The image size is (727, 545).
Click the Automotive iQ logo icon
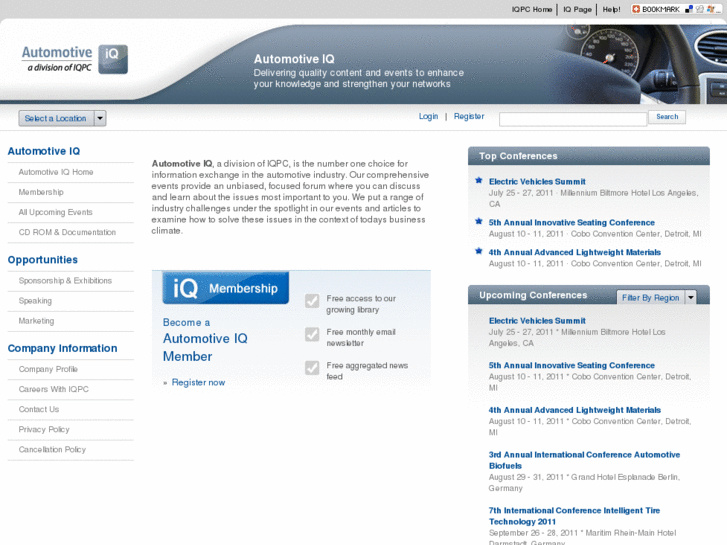(x=113, y=59)
